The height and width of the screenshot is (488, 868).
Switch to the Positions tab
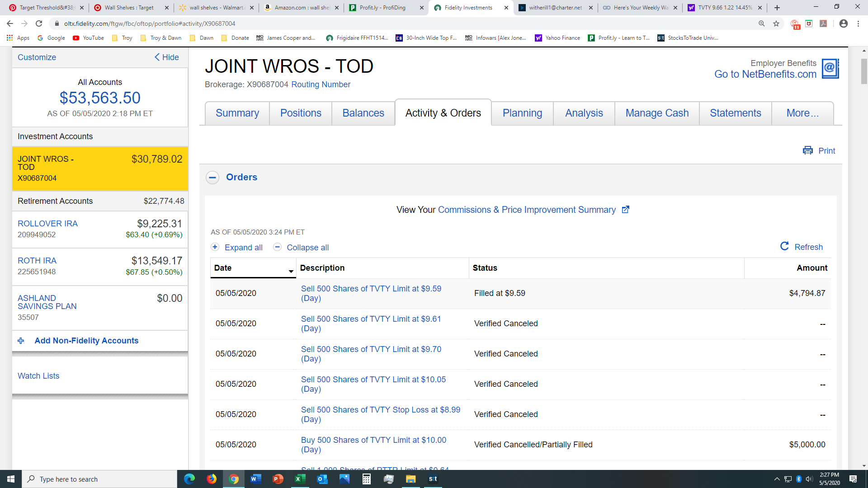point(301,113)
